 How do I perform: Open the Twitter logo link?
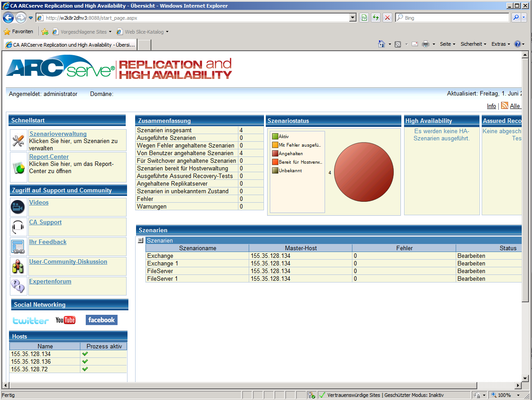(31, 320)
